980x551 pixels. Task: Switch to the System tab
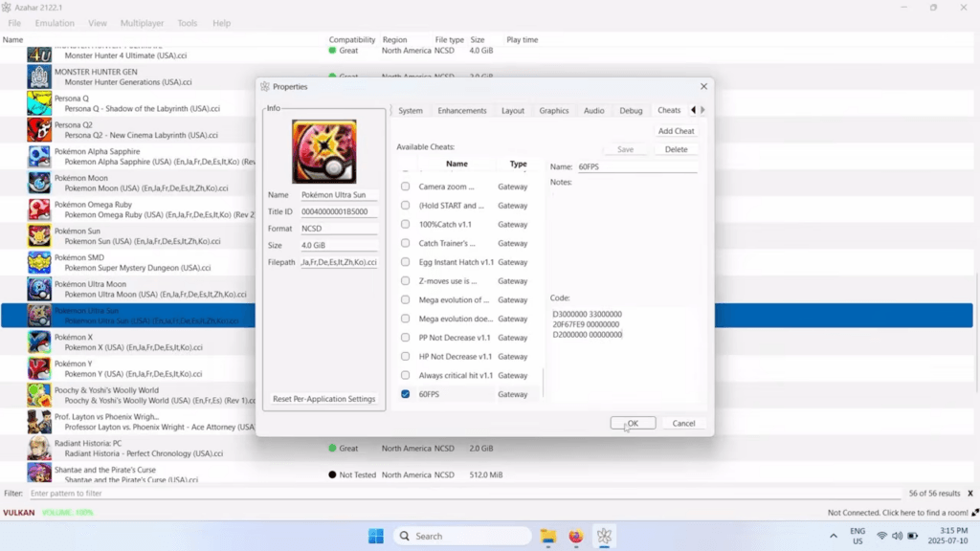point(410,111)
